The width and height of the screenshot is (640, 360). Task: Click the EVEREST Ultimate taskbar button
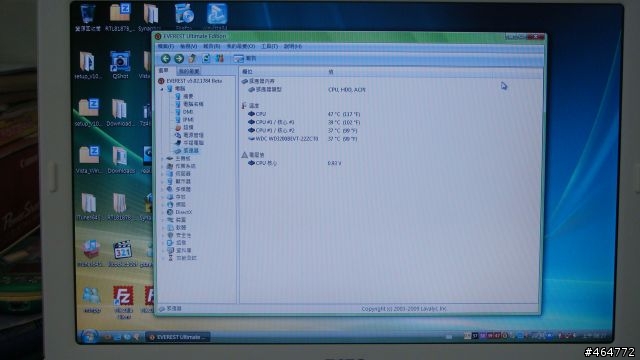pos(178,337)
